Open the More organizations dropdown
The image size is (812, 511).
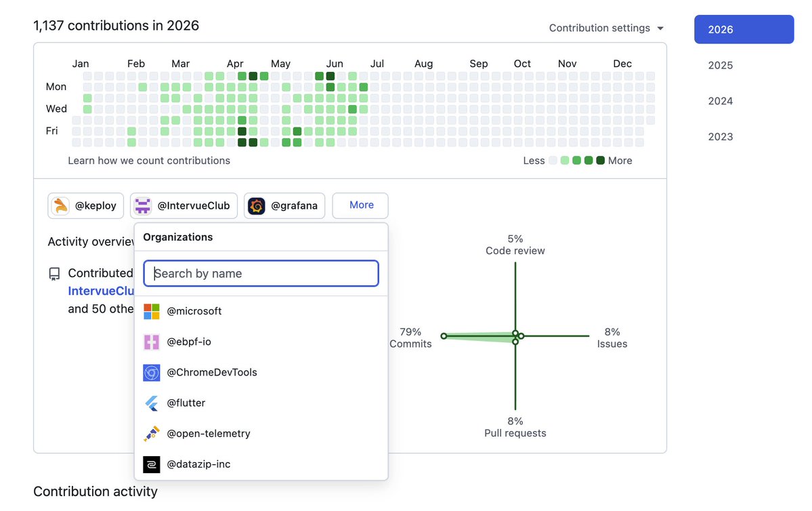tap(360, 205)
